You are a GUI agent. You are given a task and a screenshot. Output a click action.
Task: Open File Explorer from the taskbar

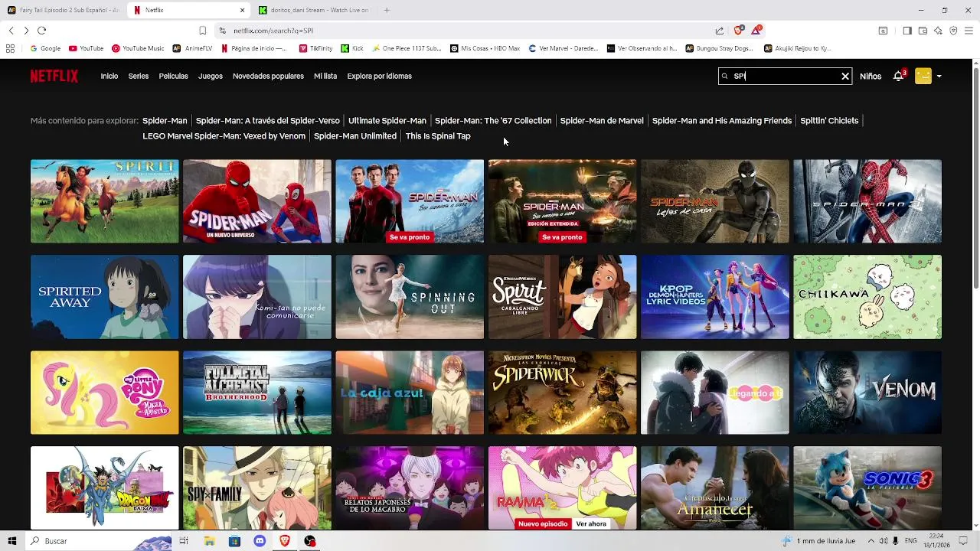click(209, 541)
